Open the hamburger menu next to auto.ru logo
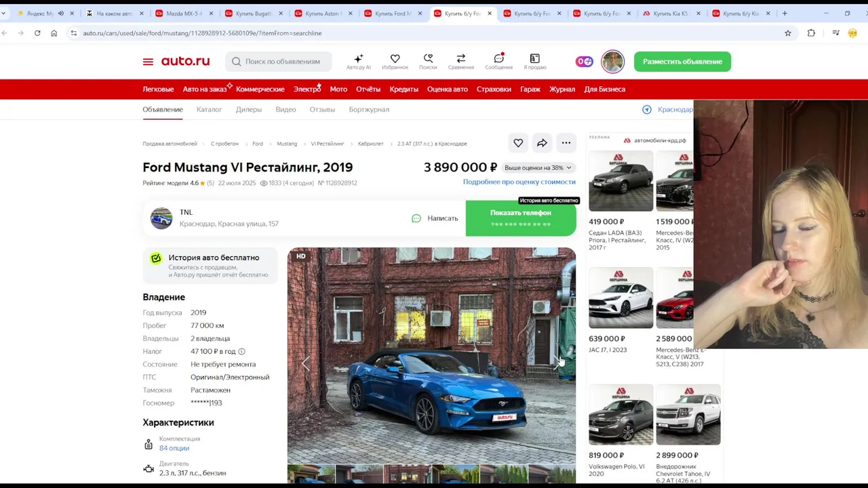 point(148,62)
